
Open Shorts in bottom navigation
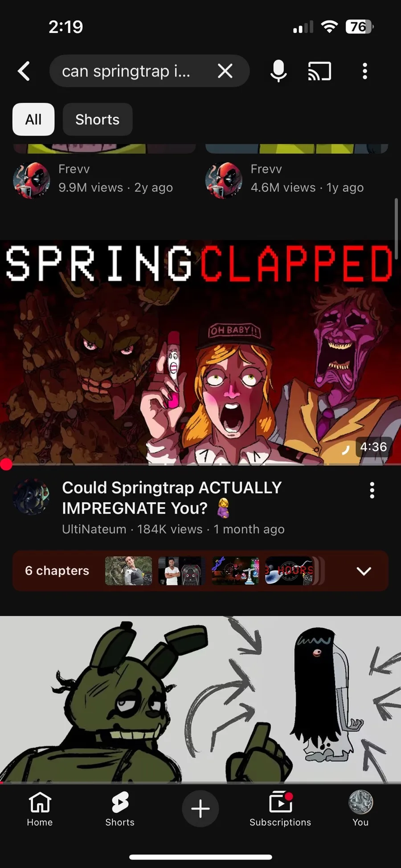pos(120,809)
